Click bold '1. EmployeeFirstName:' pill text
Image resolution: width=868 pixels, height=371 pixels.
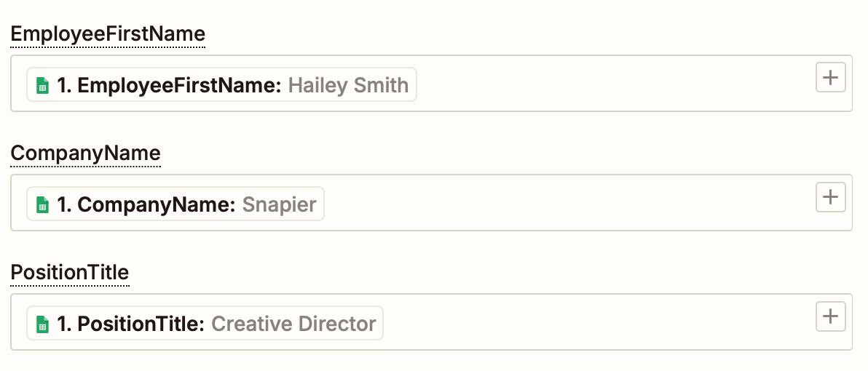click(x=170, y=85)
